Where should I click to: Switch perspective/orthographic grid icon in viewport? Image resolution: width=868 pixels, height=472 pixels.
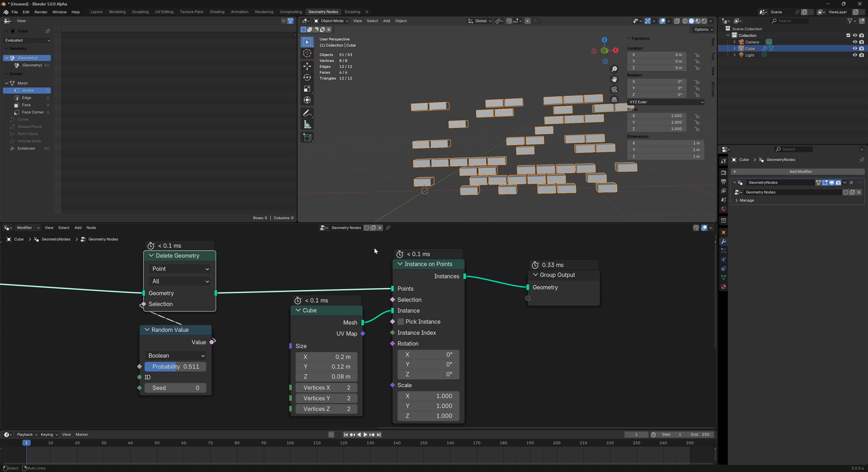[x=614, y=99]
